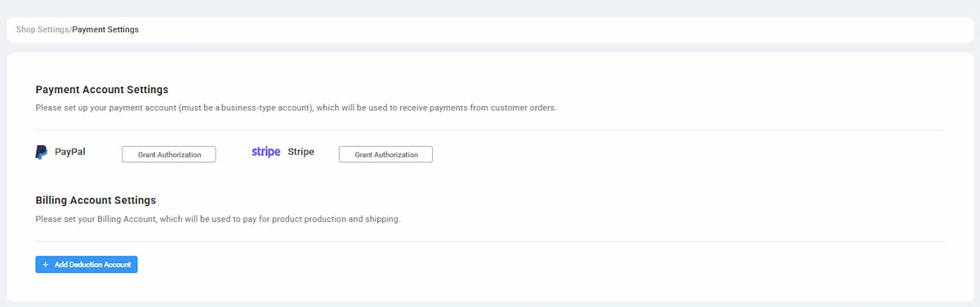Screen dimensions: 980x307
Task: Click the PayPal label text
Action: click(70, 152)
